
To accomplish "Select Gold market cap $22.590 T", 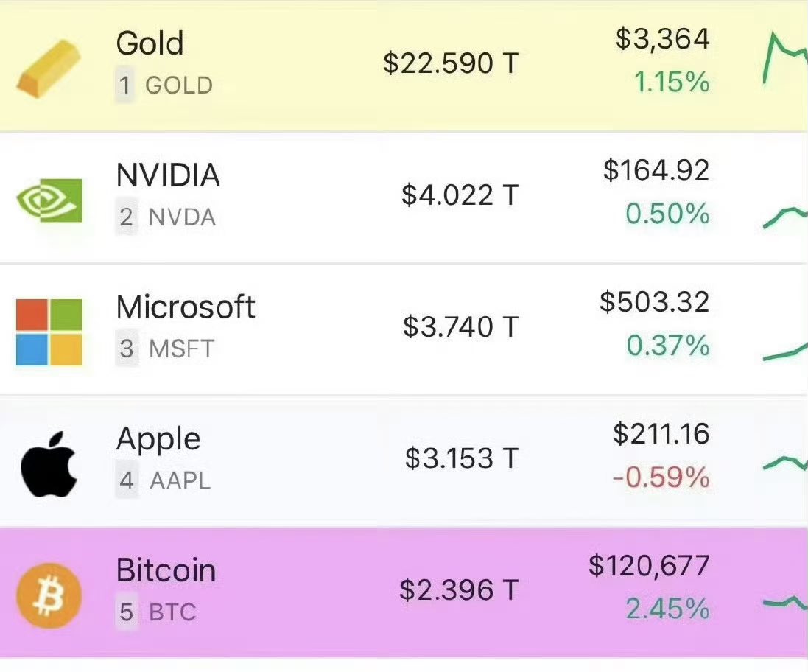I will (451, 63).
